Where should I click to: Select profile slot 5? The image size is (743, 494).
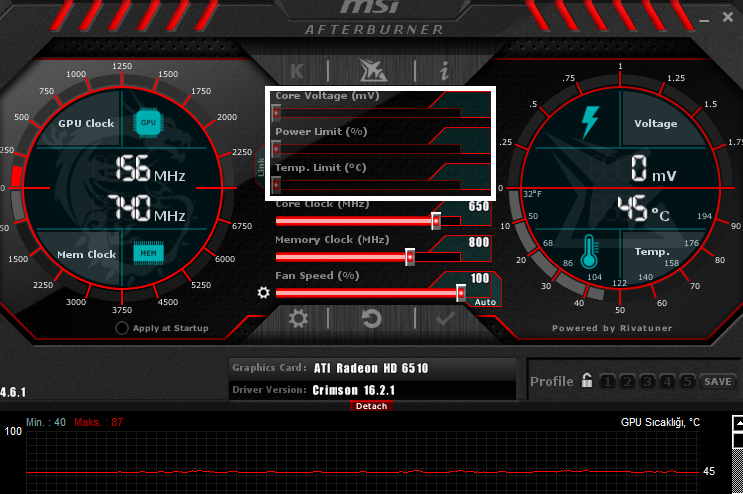point(687,381)
